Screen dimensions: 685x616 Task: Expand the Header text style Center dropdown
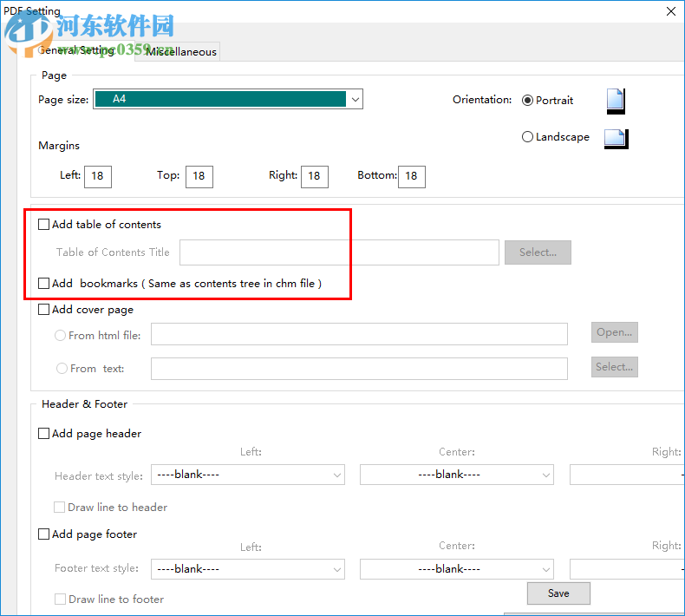456,475
